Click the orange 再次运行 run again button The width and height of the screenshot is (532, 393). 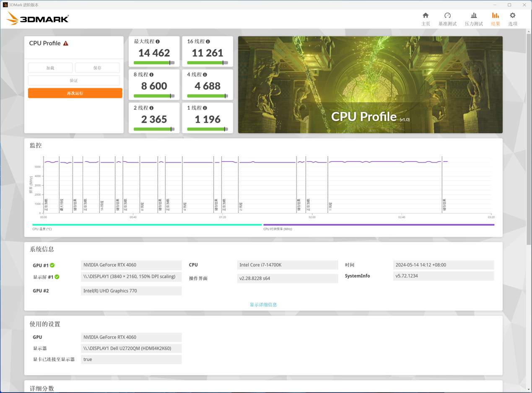[75, 93]
